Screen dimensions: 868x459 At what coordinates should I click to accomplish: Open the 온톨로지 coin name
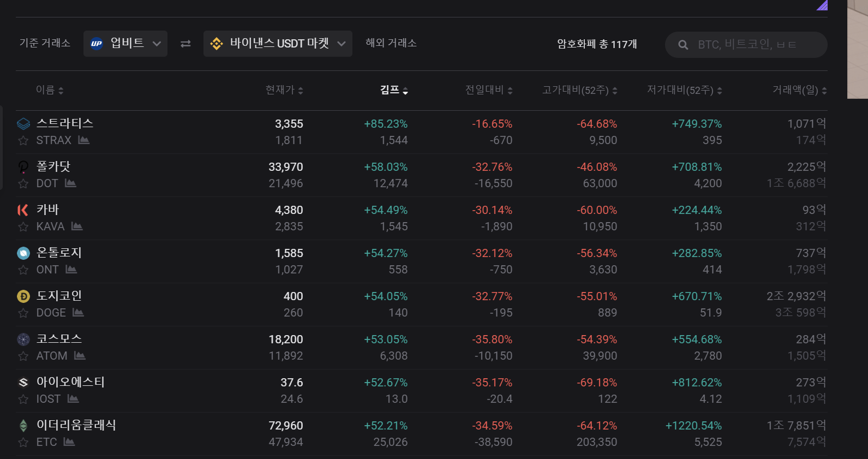[59, 253]
